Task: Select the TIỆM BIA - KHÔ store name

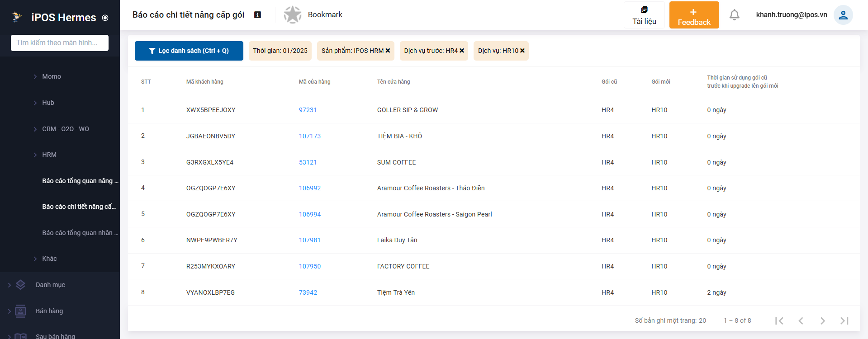Action: [x=399, y=136]
